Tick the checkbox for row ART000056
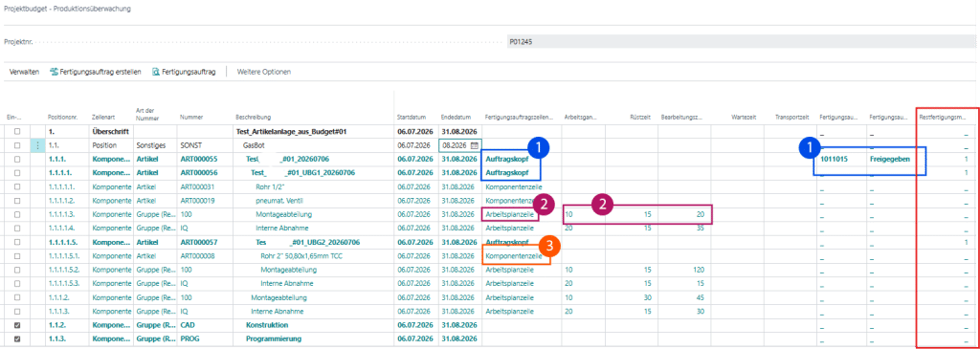Viewport: 980px width, 349px height. [x=17, y=172]
